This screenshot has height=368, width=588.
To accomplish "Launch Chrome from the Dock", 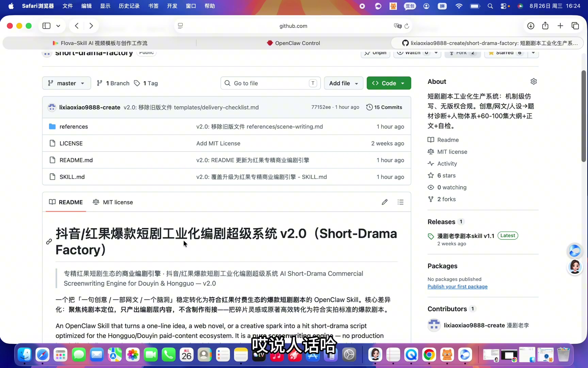I will [429, 355].
